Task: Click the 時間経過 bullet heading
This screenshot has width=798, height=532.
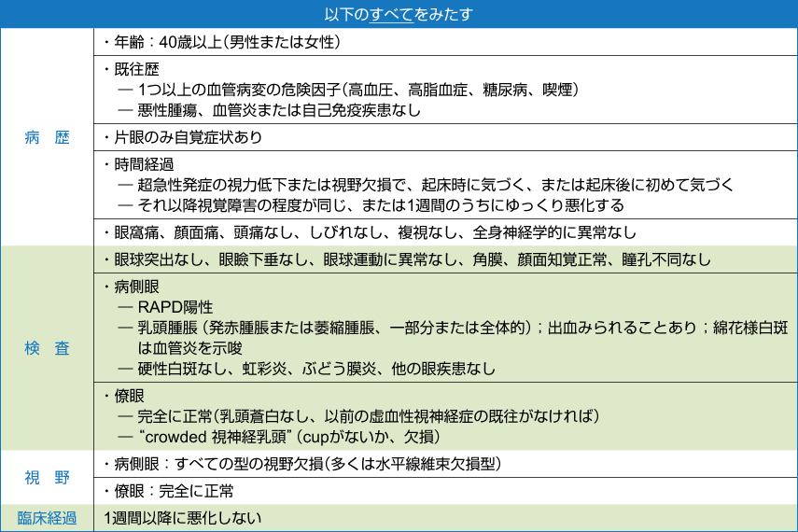Action: point(136,164)
